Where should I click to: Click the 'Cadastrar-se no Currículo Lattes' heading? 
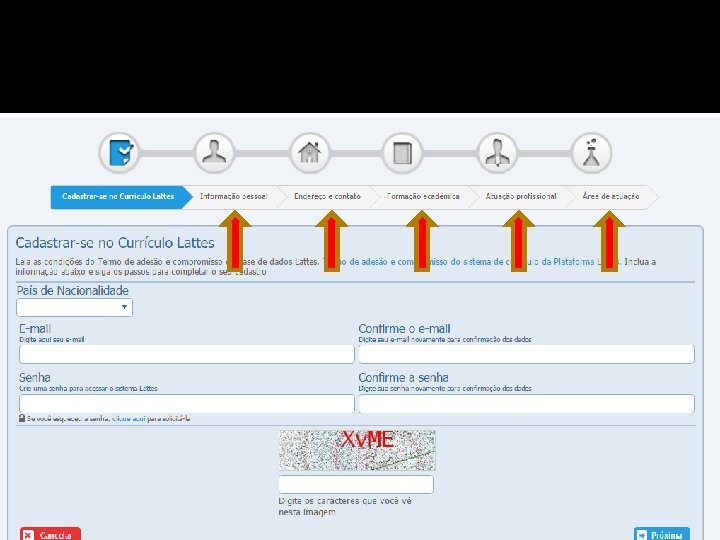[115, 243]
